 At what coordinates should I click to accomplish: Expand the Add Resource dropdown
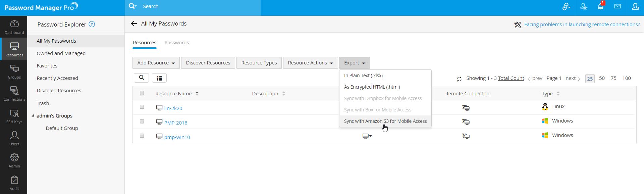156,63
